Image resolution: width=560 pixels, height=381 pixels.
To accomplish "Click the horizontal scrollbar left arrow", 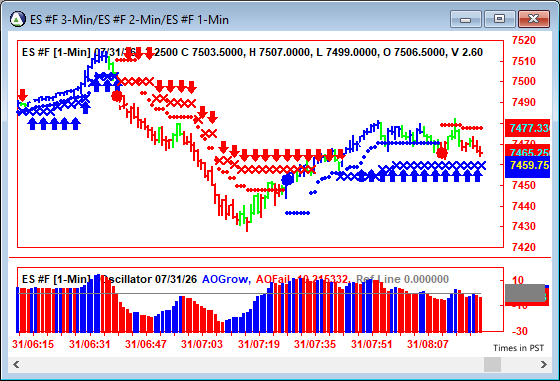I will point(16,365).
